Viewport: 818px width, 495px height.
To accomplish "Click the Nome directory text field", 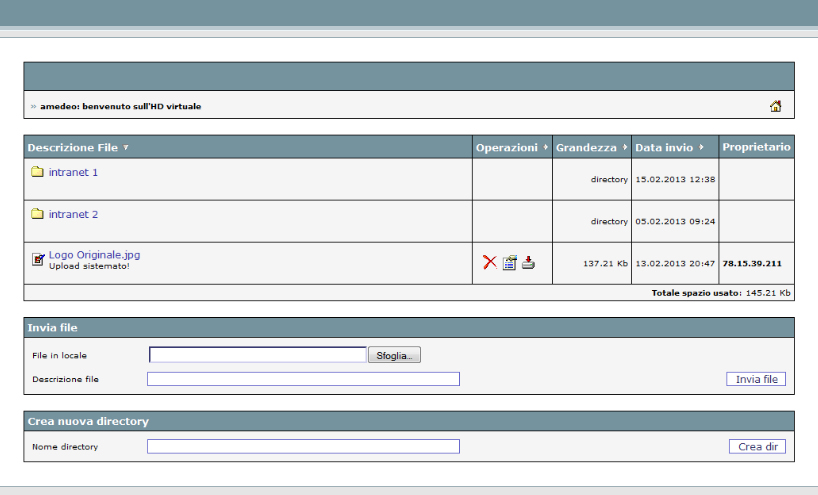I will click(x=303, y=447).
